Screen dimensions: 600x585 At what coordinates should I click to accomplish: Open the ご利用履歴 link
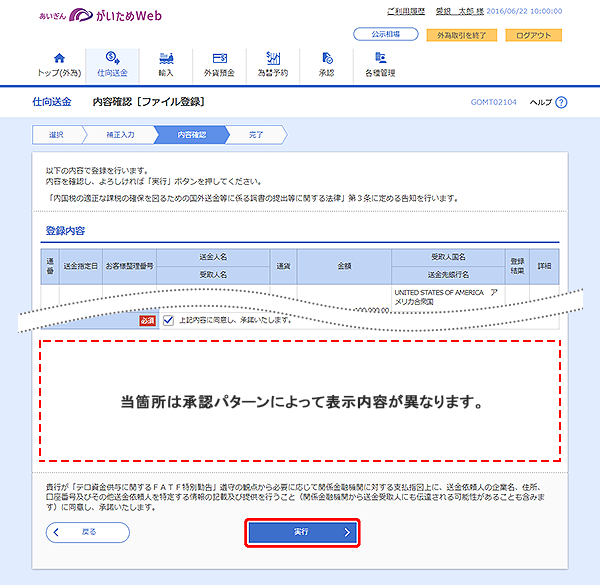(406, 11)
